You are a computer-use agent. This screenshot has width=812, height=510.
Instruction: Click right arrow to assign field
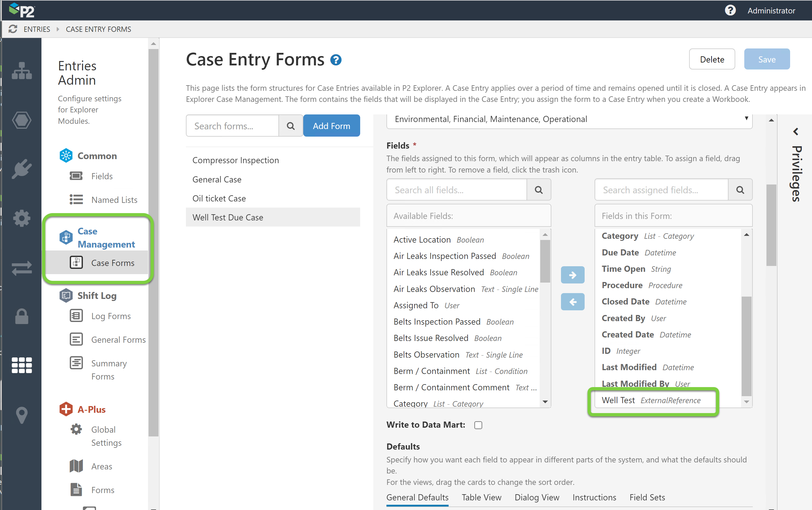pos(572,275)
